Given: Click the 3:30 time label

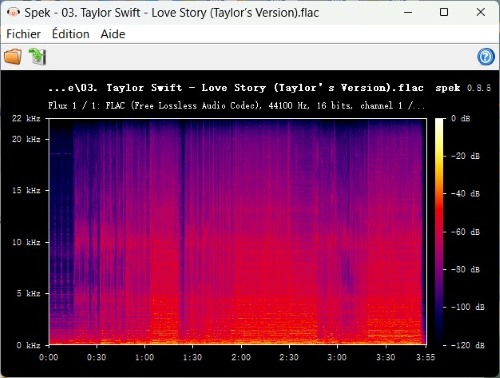Looking at the screenshot, I should click(385, 357).
